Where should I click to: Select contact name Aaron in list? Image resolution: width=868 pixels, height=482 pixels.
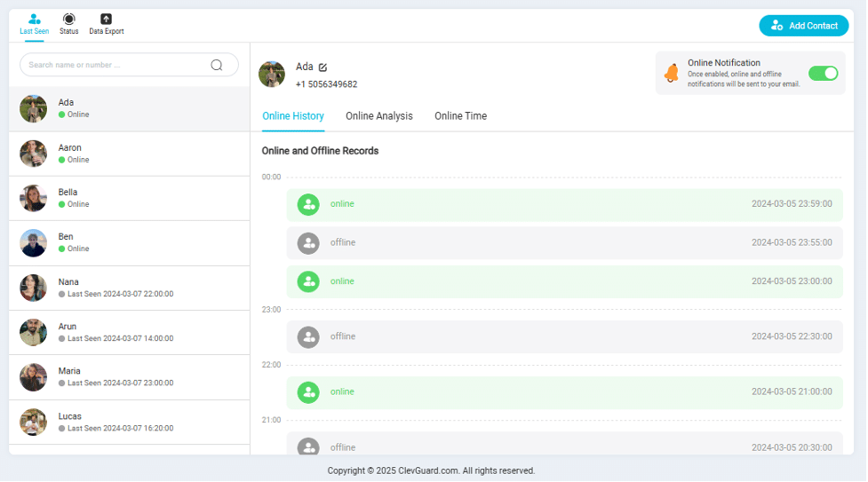(x=70, y=147)
